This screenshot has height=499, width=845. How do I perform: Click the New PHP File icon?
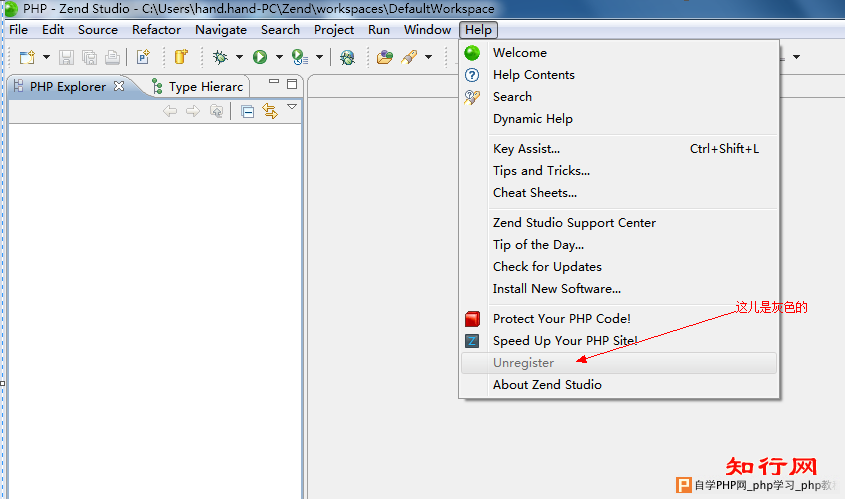[x=143, y=57]
